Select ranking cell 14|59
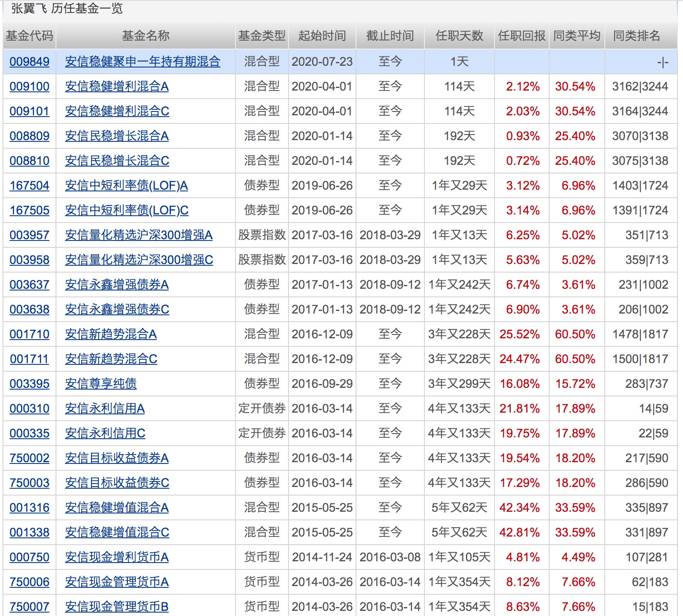683x616 pixels. 654,408
